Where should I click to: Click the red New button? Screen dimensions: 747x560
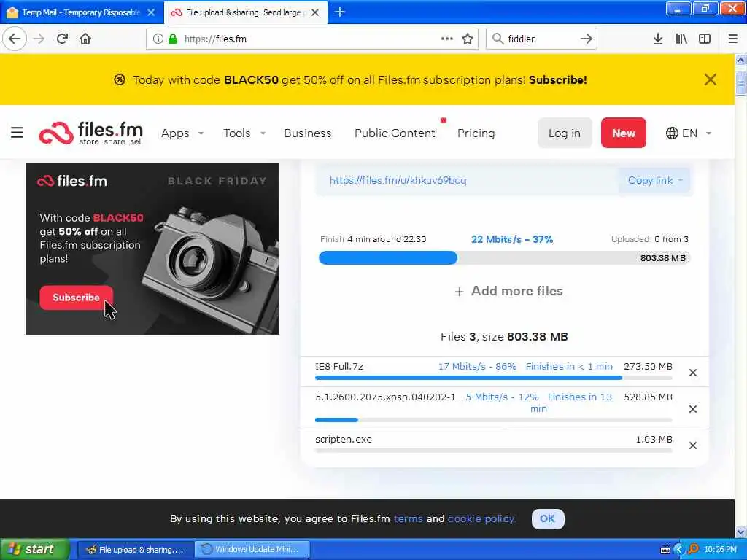[x=623, y=133]
